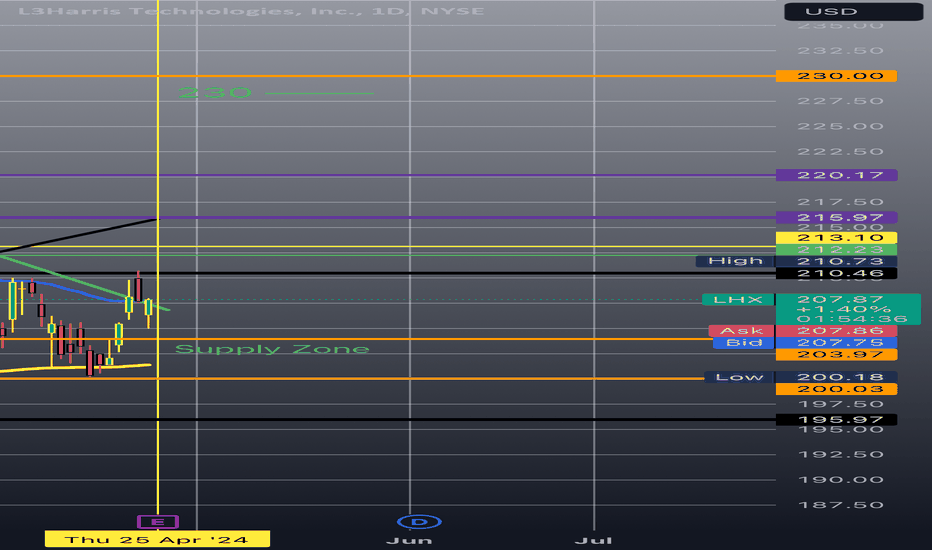Viewport: 932px width, 550px height.
Task: Click the 187.50 axis price value
Action: 840,505
